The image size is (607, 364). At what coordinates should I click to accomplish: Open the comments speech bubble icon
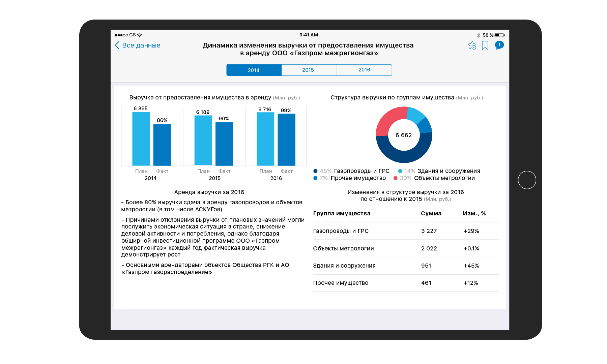click(x=499, y=45)
